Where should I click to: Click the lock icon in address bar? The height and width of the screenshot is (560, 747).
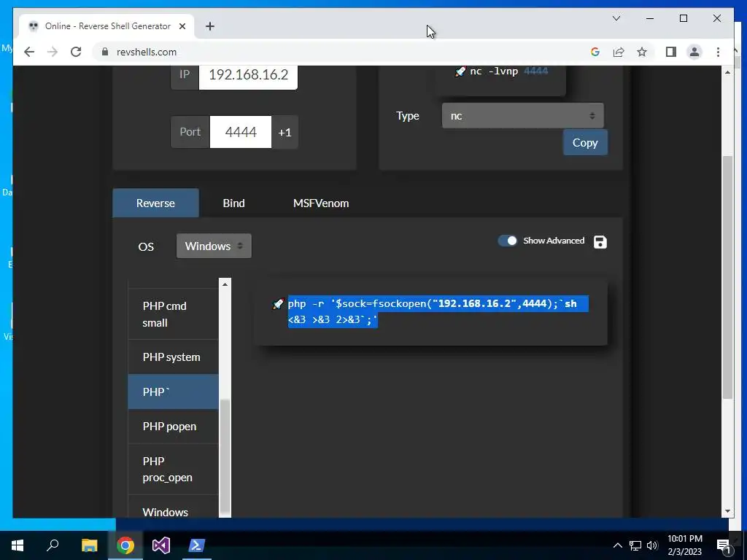coord(105,52)
